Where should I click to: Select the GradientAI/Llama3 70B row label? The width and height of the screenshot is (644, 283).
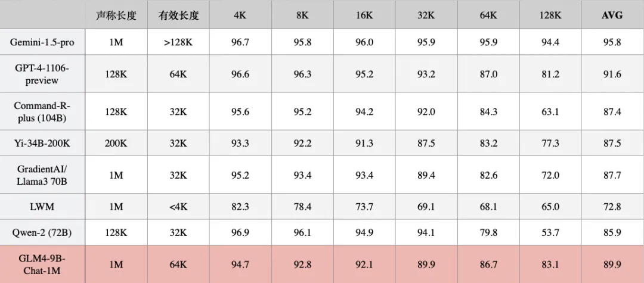coord(43,175)
